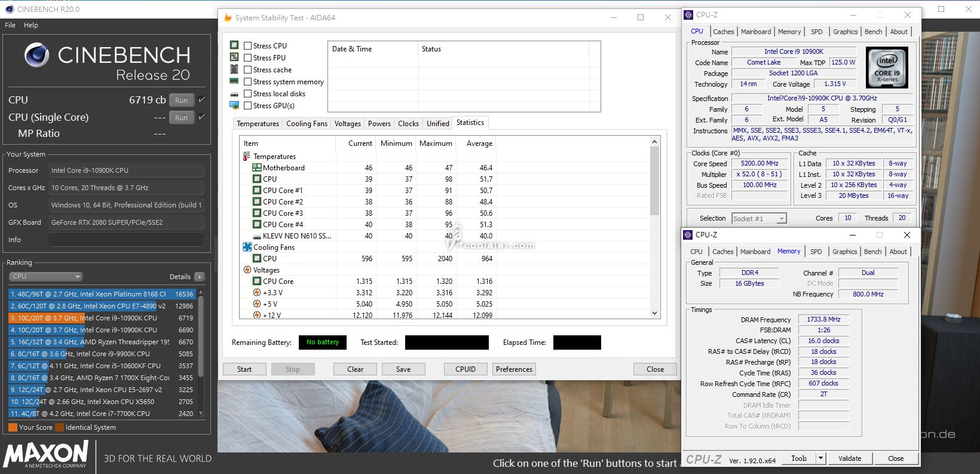This screenshot has width=980, height=474.
Task: Click the CPUID button in AIDA64
Action: [465, 369]
